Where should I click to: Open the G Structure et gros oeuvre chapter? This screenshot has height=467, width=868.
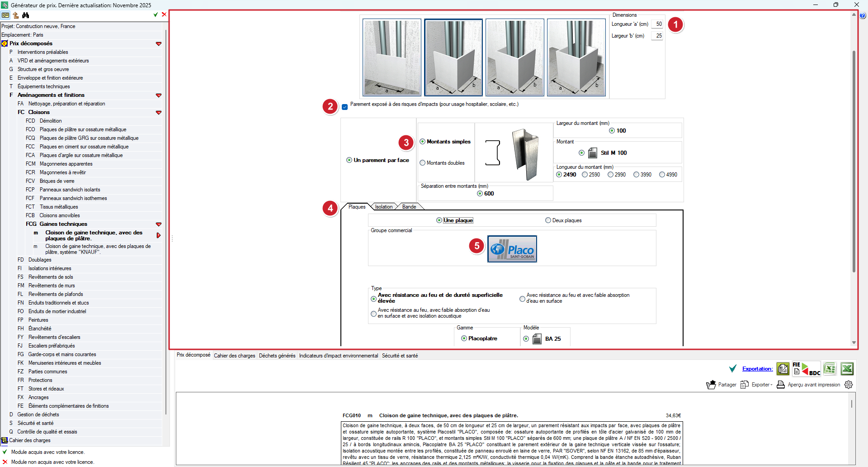(x=43, y=69)
